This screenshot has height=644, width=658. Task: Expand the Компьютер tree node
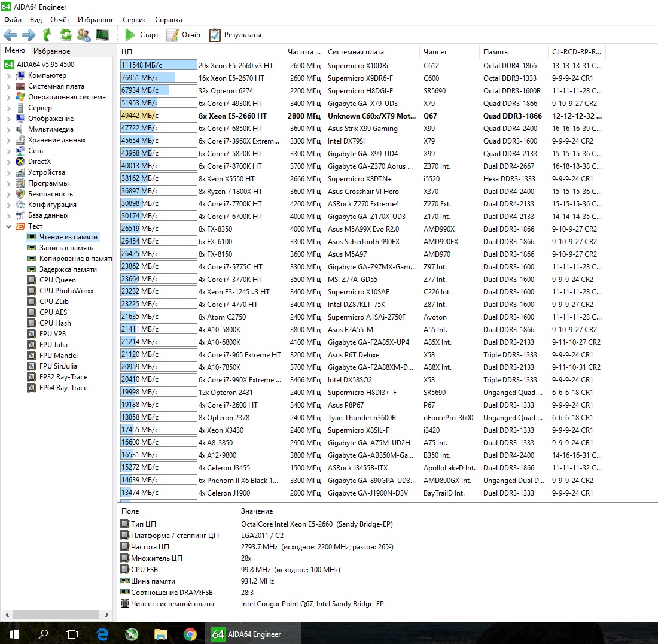pyautogui.click(x=8, y=76)
